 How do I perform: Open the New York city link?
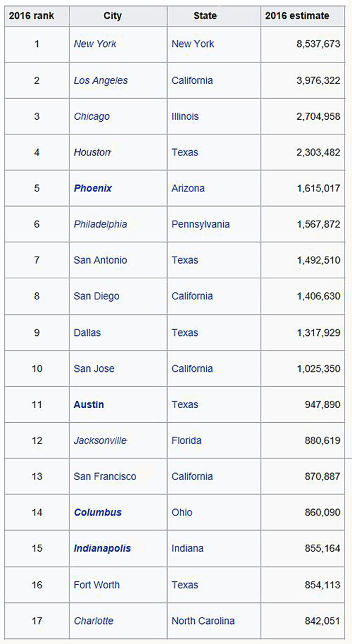click(95, 44)
